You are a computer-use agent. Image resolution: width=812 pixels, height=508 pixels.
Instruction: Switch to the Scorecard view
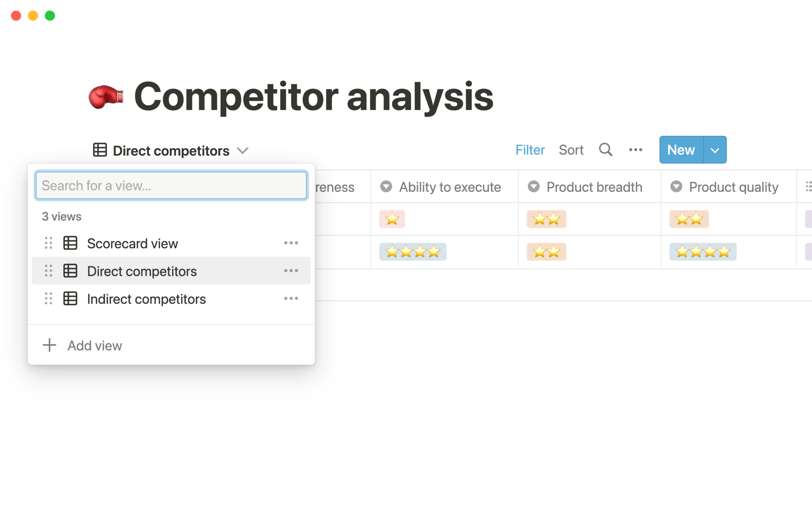(x=132, y=243)
